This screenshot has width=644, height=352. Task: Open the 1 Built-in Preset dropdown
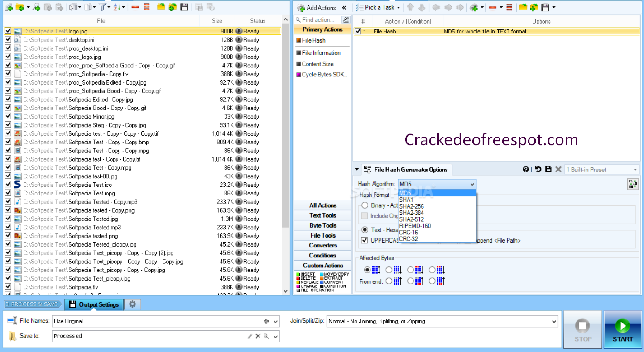pyautogui.click(x=602, y=170)
